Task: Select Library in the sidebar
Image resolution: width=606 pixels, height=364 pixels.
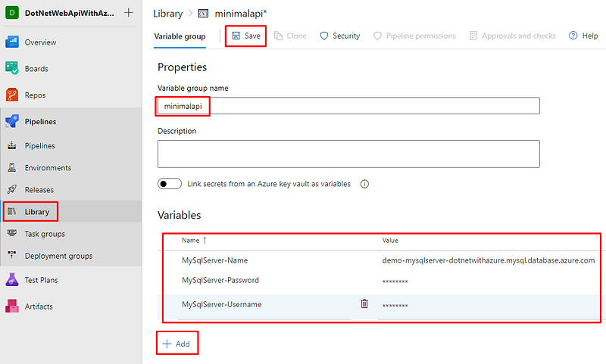Action: [x=37, y=212]
